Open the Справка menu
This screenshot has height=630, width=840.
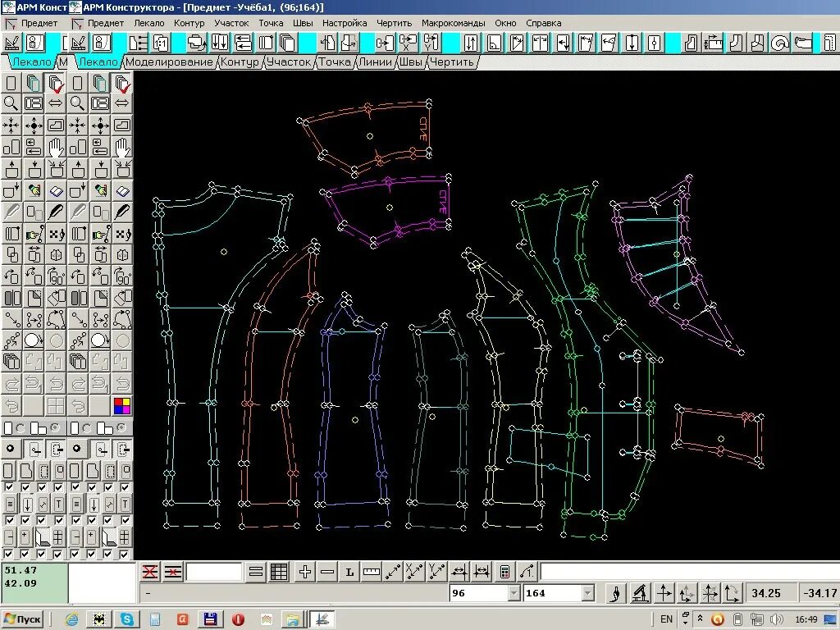coord(544,23)
